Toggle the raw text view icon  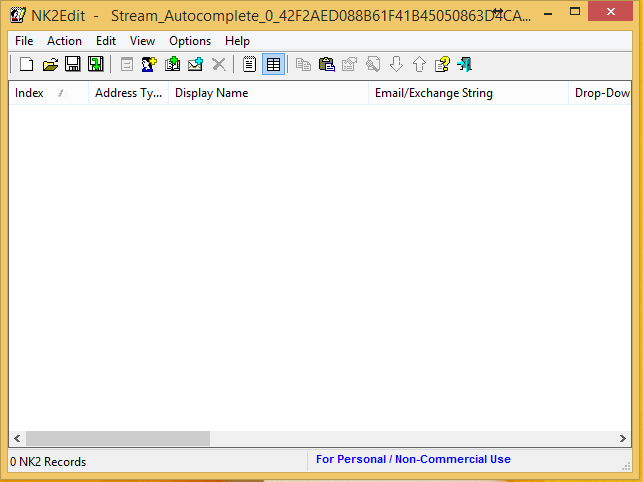click(249, 64)
